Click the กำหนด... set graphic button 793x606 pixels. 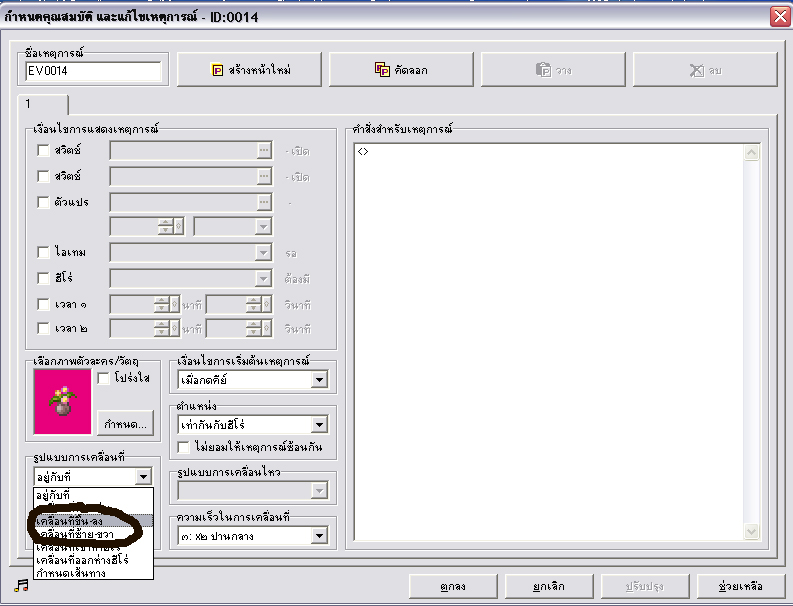[x=125, y=424]
